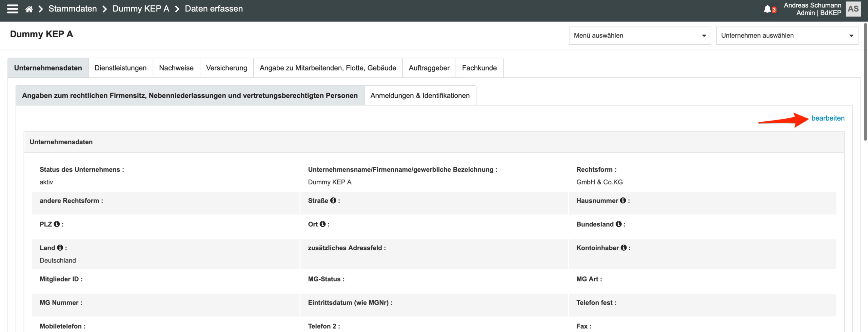This screenshot has width=868, height=332.
Task: Click the Dummy KEP A page heading
Action: coord(41,34)
